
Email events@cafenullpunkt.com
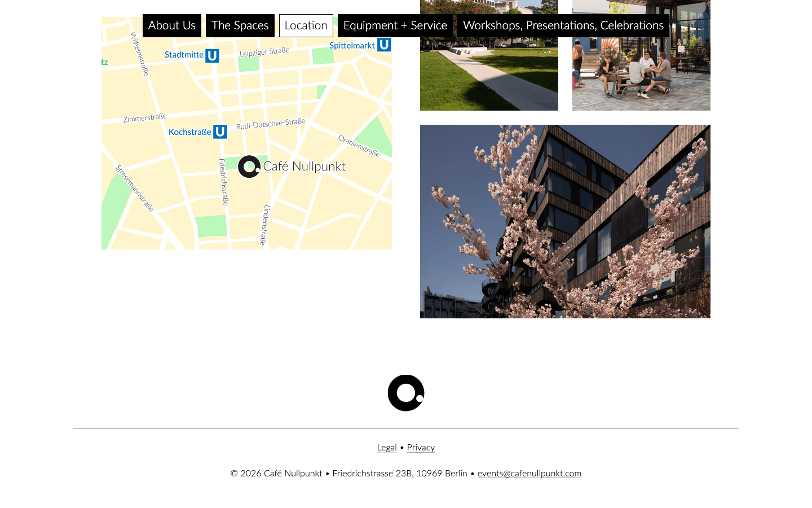[x=529, y=474]
